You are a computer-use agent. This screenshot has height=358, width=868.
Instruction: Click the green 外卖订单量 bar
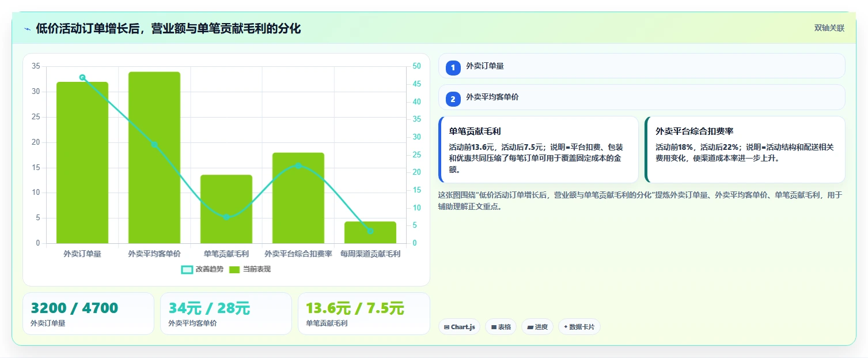(x=82, y=163)
